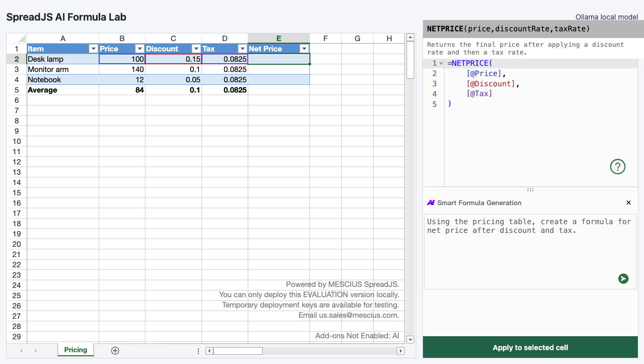Image resolution: width=644 pixels, height=364 pixels.
Task: Click the price cell with 12
Action: [122, 80]
